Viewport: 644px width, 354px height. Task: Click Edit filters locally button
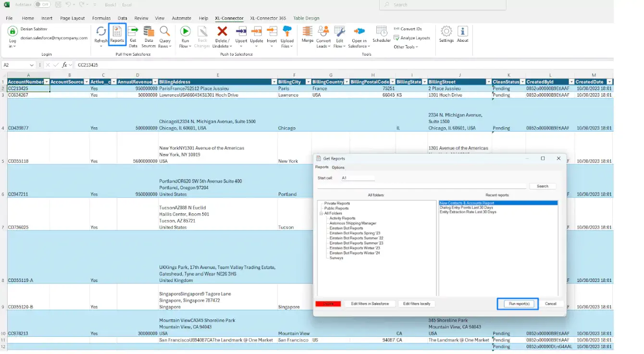[x=417, y=304]
